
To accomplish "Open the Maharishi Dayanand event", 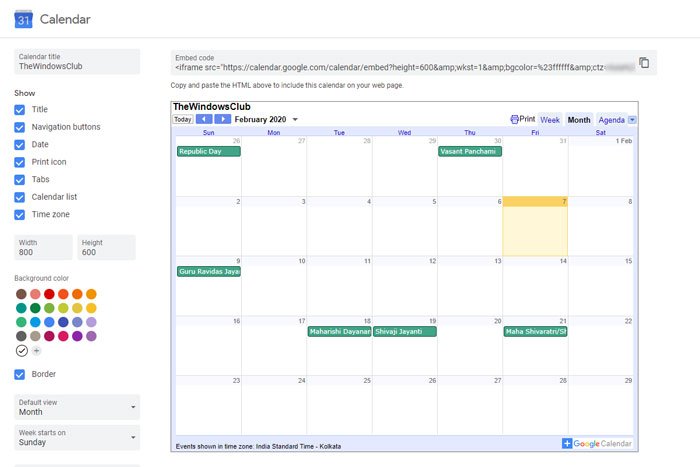I will [339, 331].
